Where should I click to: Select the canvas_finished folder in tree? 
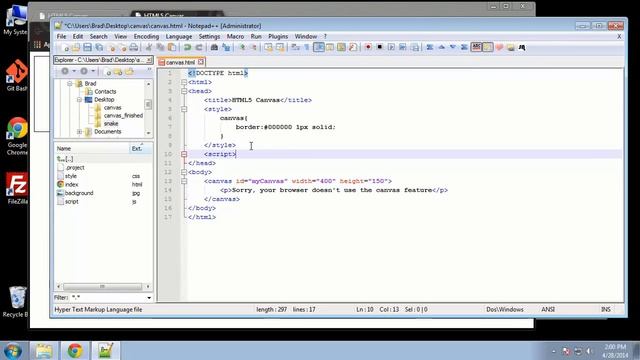[123, 116]
